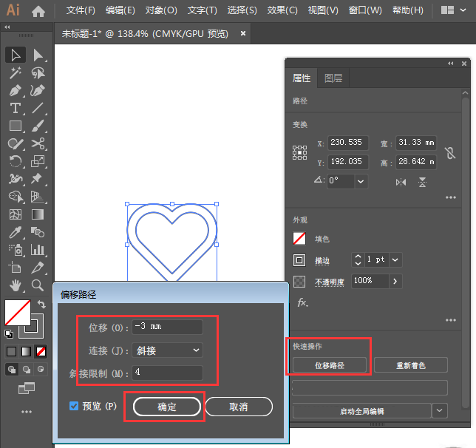Image resolution: width=476 pixels, height=448 pixels.
Task: Select the Rotate tool
Action: point(16,161)
